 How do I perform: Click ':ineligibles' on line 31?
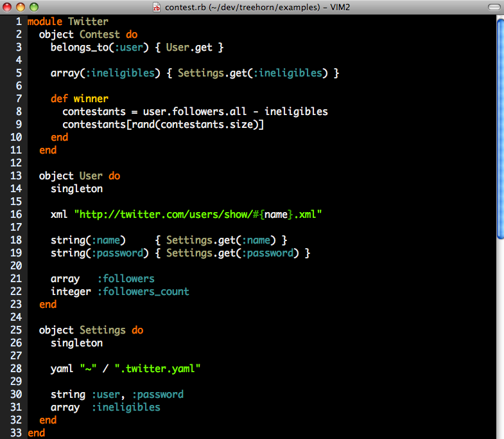coord(126,408)
